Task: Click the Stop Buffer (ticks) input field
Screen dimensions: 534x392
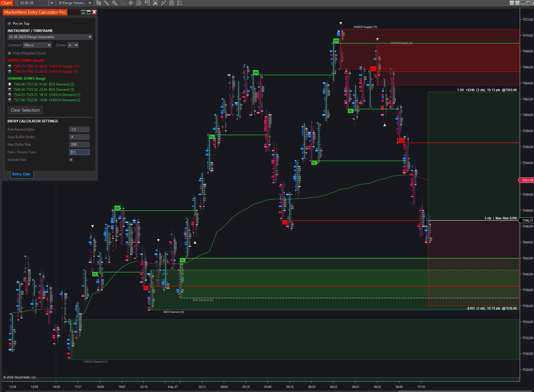Action: pyautogui.click(x=79, y=137)
